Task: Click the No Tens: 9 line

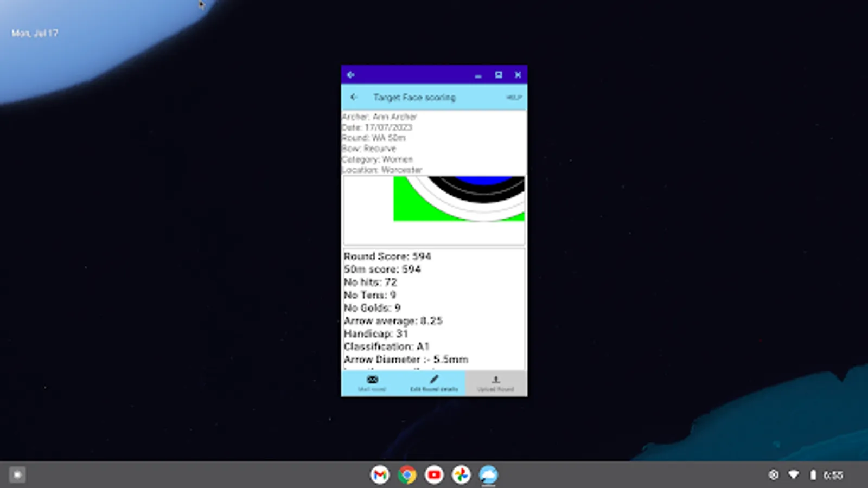Action: [x=370, y=295]
